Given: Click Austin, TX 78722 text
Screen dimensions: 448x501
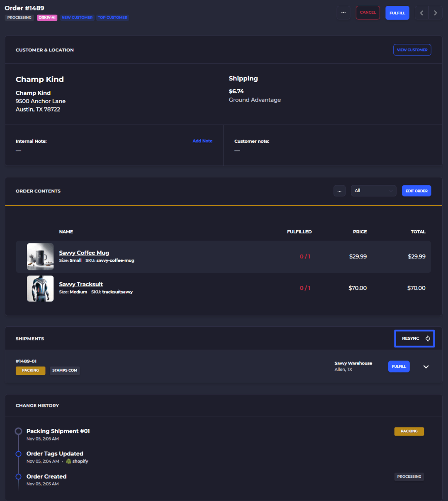Looking at the screenshot, I should (38, 109).
